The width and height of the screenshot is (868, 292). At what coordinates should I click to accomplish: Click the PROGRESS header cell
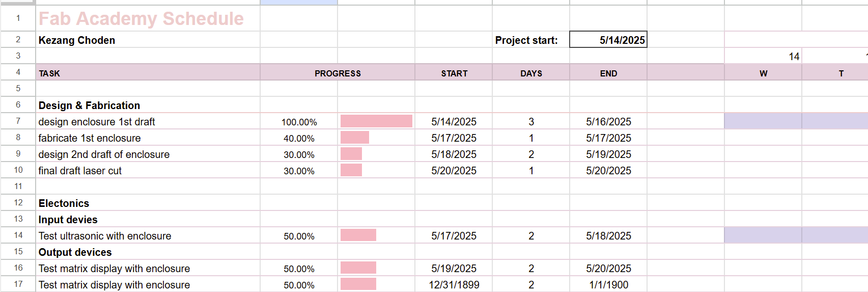point(337,73)
